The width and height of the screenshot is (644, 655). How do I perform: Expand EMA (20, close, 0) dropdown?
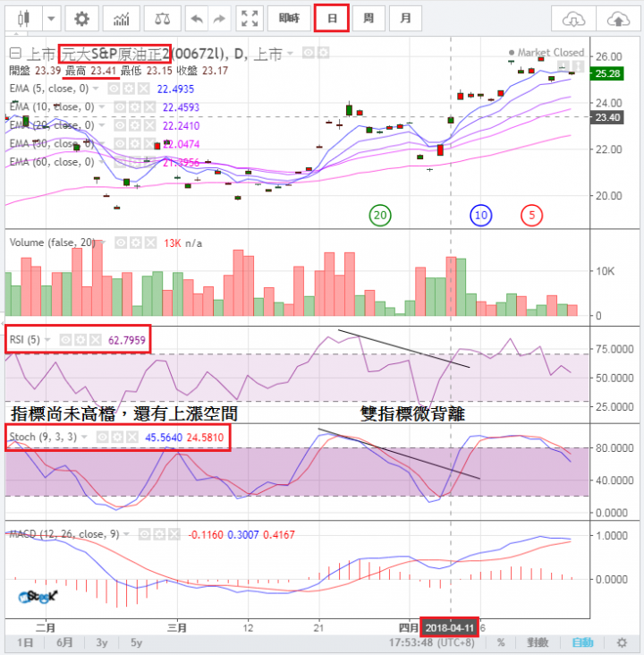coord(101,125)
